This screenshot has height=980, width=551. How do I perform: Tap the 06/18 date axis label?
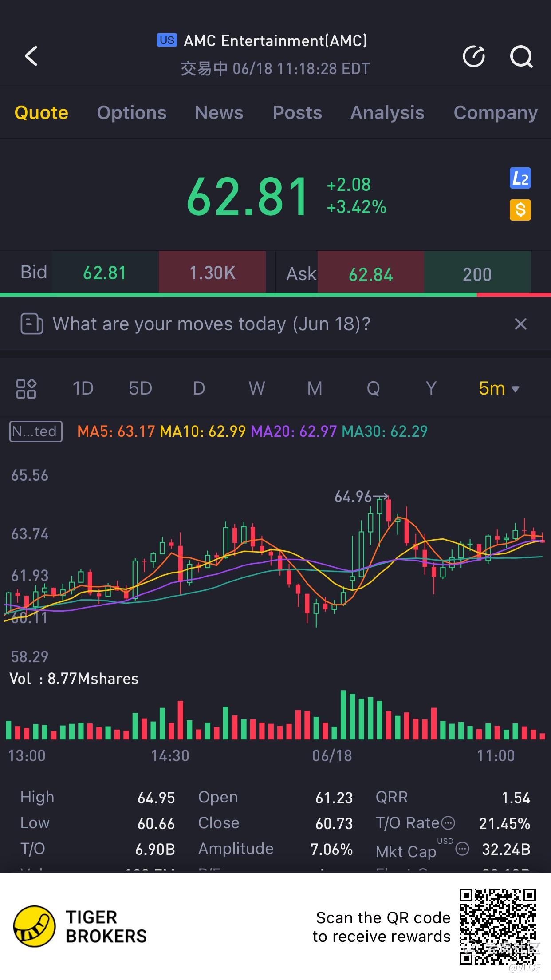click(332, 755)
